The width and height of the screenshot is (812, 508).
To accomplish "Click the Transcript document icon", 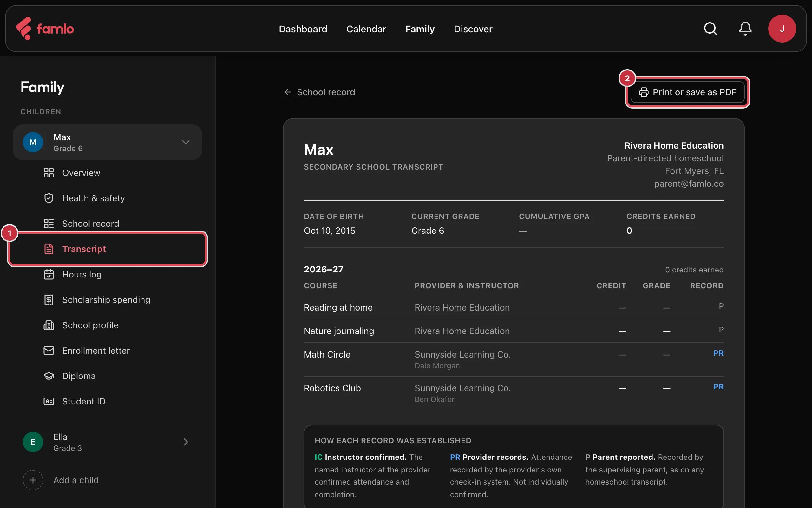I will pos(49,249).
